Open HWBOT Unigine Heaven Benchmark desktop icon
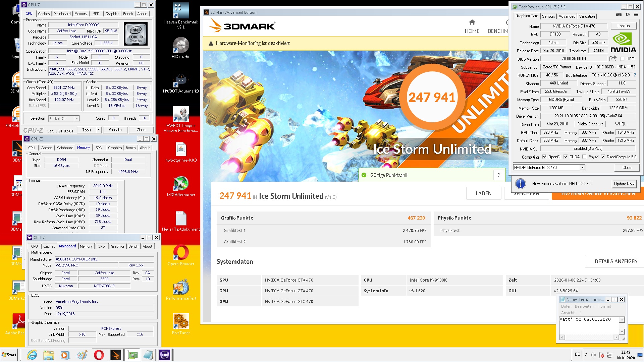The image size is (644, 362). [x=181, y=119]
